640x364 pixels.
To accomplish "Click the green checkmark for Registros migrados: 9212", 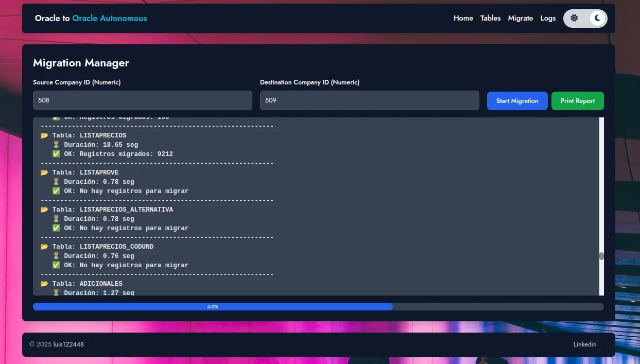I will point(56,154).
